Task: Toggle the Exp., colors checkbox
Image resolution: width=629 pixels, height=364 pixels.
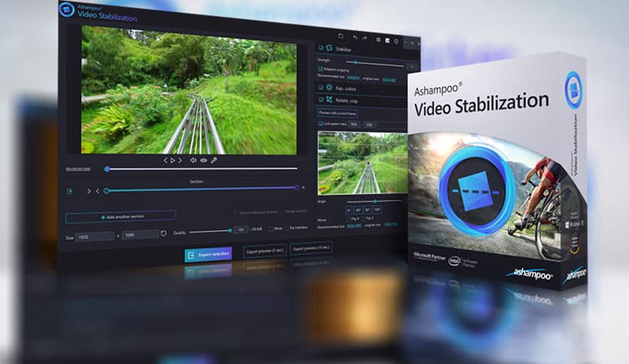Action: point(321,87)
